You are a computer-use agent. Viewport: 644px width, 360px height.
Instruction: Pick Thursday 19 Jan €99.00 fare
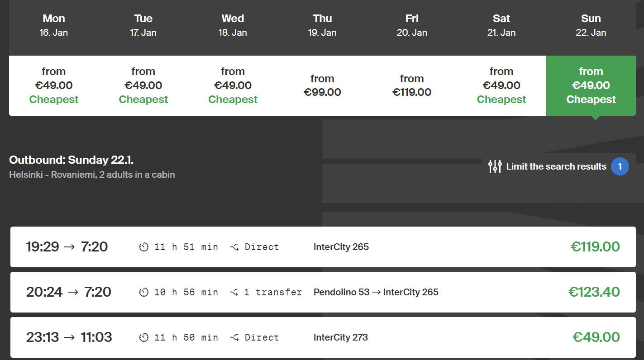pyautogui.click(x=322, y=85)
